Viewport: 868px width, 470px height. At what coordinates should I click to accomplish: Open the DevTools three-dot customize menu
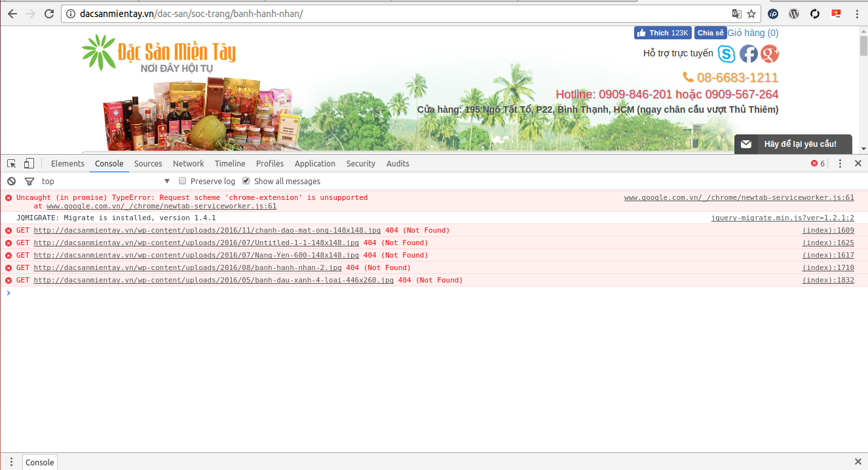(840, 164)
